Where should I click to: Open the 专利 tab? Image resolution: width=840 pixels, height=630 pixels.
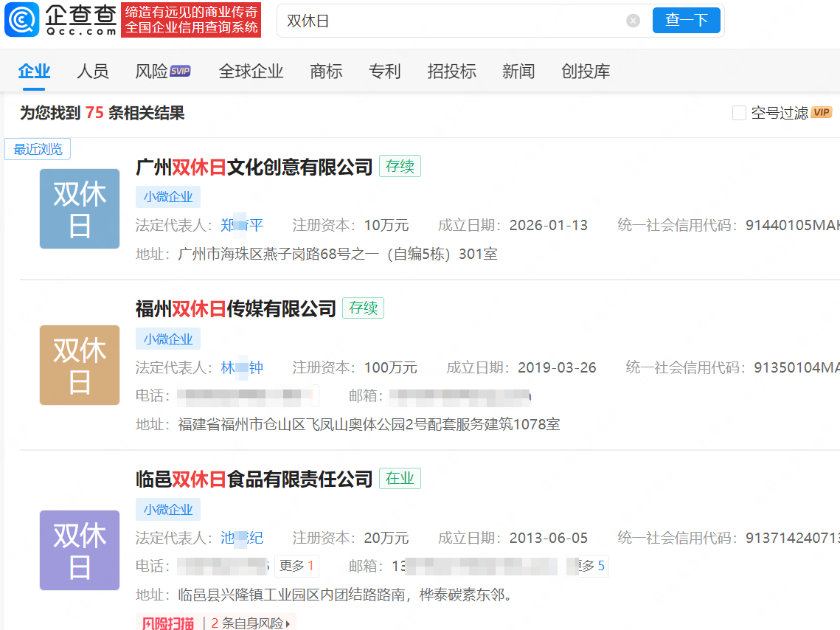[385, 71]
